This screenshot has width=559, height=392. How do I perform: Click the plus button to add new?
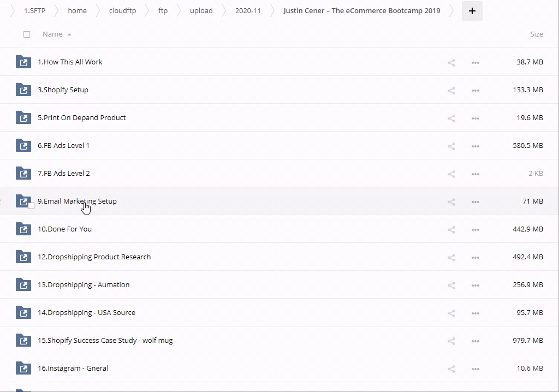[472, 11]
